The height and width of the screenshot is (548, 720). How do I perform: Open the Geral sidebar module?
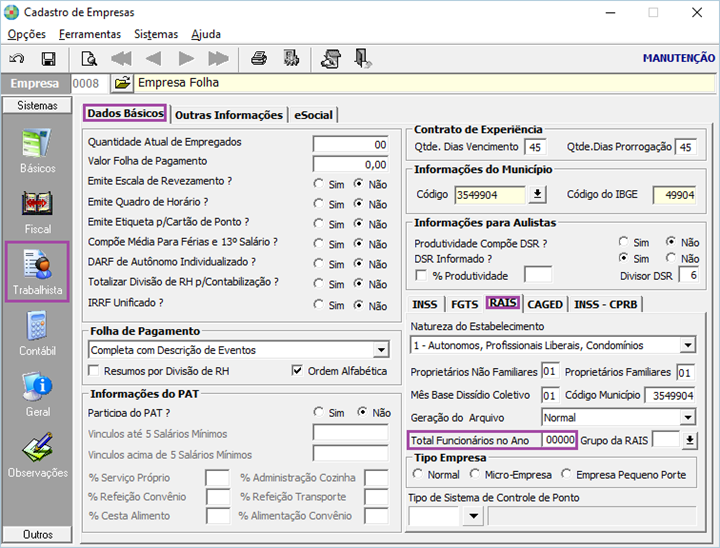37,395
